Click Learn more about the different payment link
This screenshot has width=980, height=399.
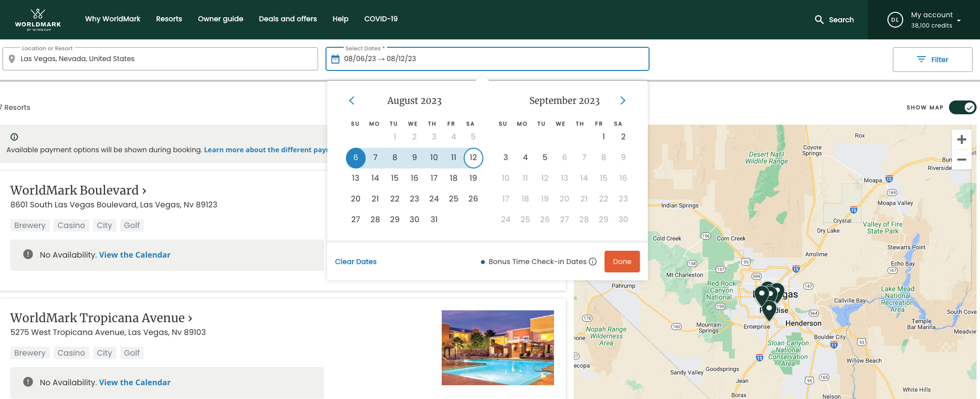pos(265,150)
